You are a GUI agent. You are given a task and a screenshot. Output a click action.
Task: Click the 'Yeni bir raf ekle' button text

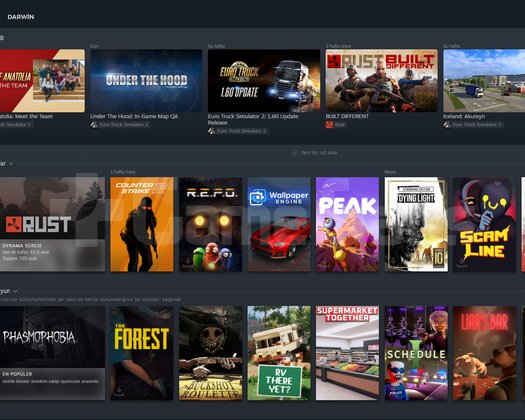[x=319, y=153]
